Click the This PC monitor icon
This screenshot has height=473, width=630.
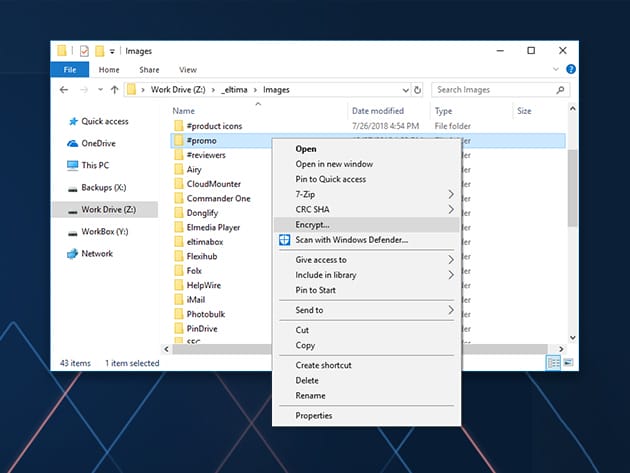pyautogui.click(x=72, y=165)
